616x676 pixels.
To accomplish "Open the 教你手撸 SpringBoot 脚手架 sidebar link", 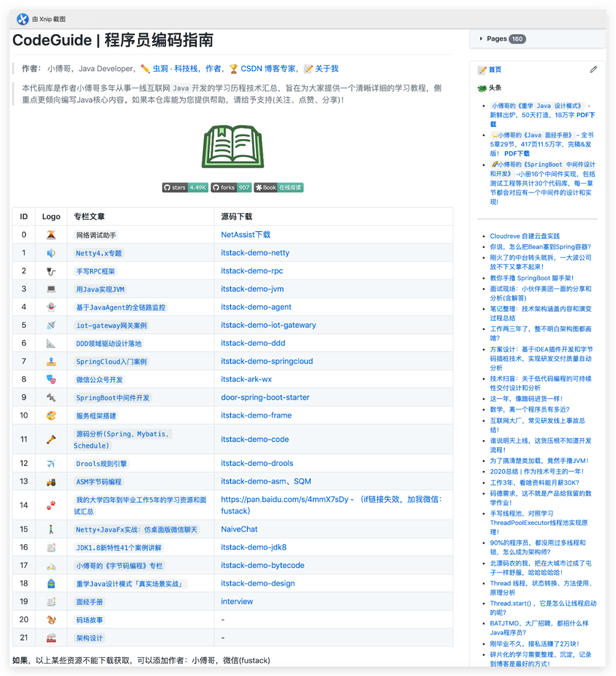I will [x=532, y=278].
